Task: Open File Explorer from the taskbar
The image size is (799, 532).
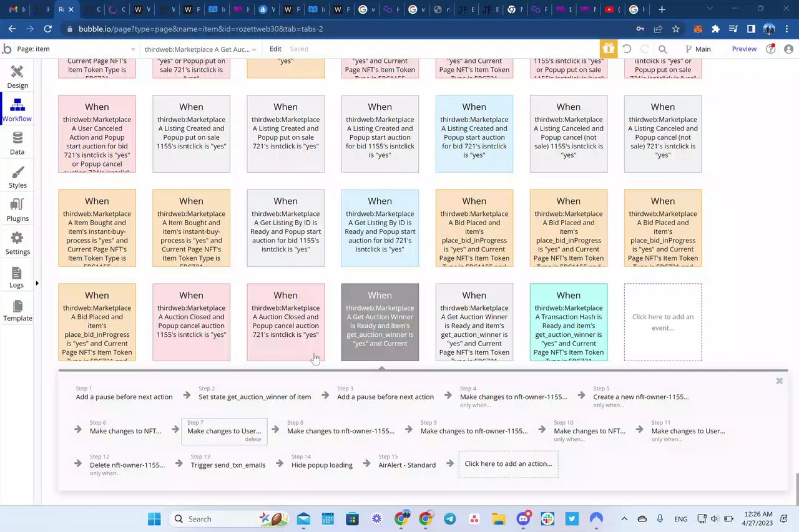Action: pos(498,519)
